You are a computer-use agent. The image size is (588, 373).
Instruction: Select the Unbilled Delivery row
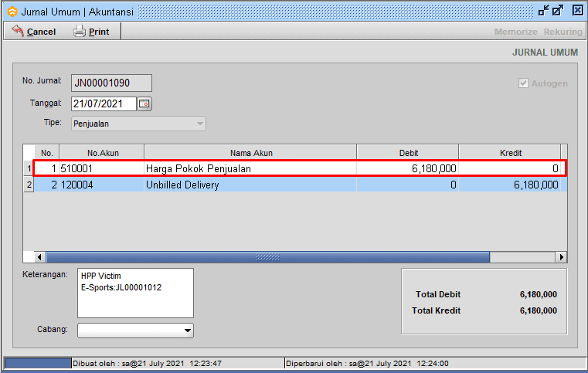(x=250, y=185)
